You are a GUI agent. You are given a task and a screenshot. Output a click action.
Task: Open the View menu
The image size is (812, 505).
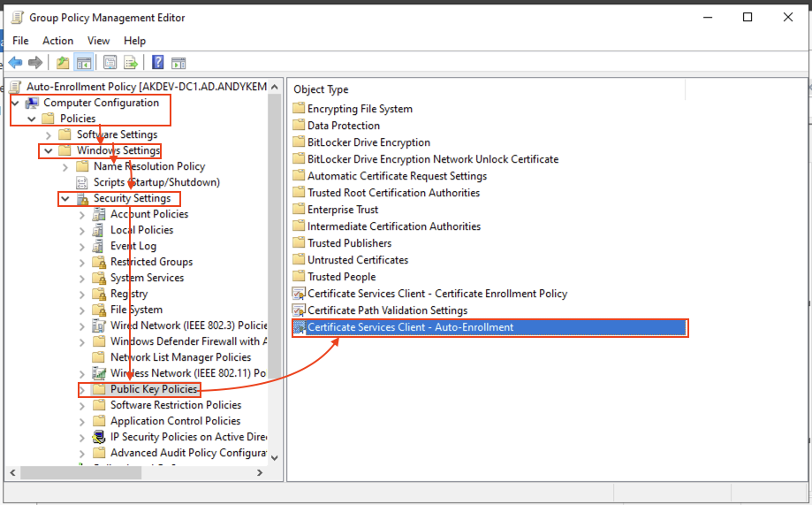point(98,41)
